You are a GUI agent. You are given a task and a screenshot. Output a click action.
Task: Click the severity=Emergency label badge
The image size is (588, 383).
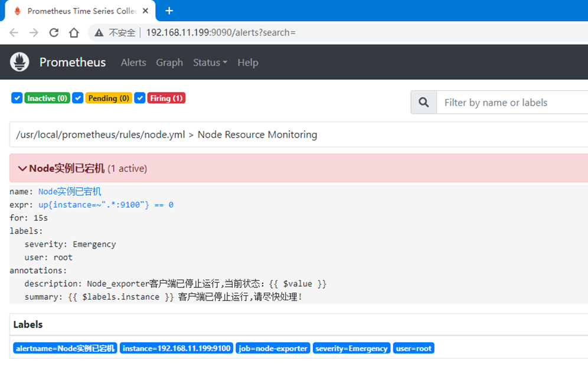click(351, 348)
